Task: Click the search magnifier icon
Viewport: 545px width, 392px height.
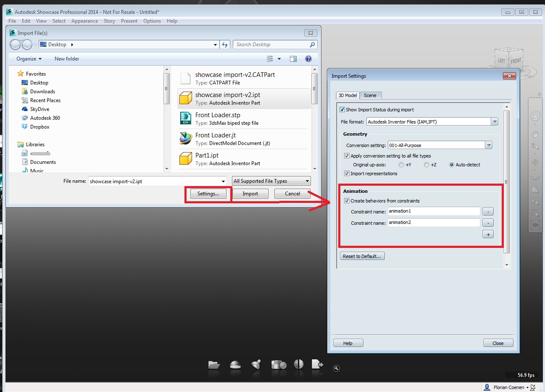Action: pos(312,45)
